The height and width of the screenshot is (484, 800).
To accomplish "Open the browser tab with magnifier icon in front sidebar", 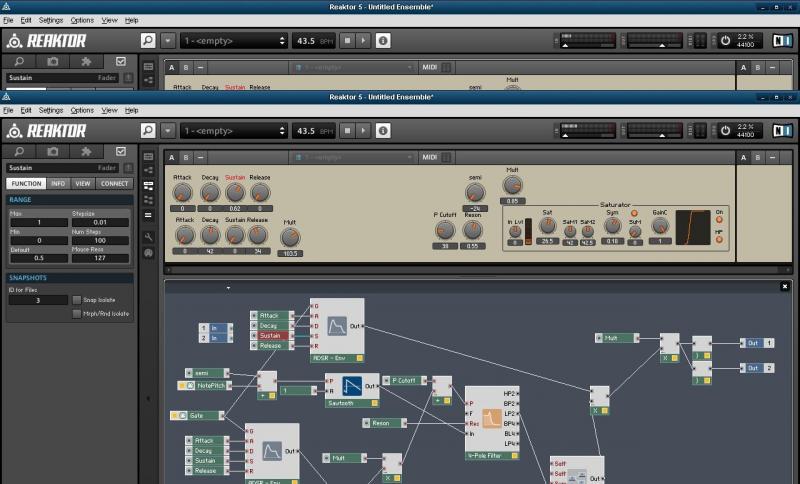I will point(19,151).
